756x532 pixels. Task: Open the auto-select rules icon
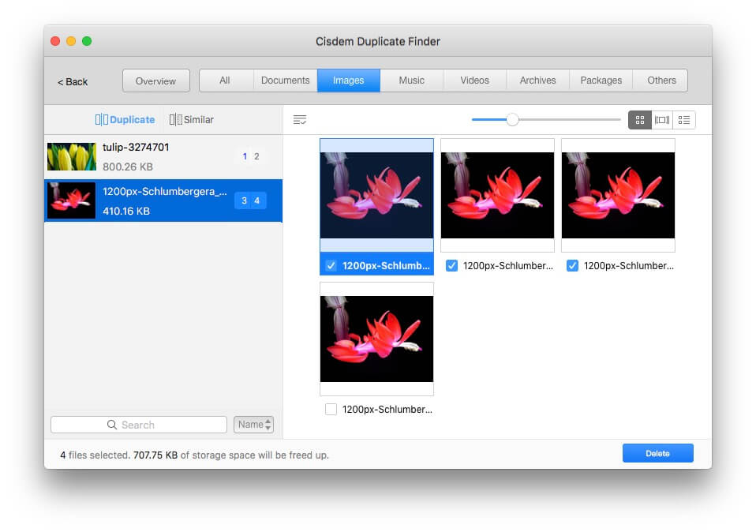coord(299,120)
